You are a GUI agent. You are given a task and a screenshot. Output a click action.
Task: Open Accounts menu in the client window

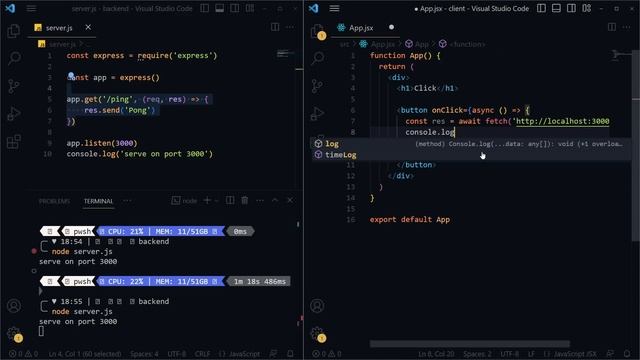point(317,306)
